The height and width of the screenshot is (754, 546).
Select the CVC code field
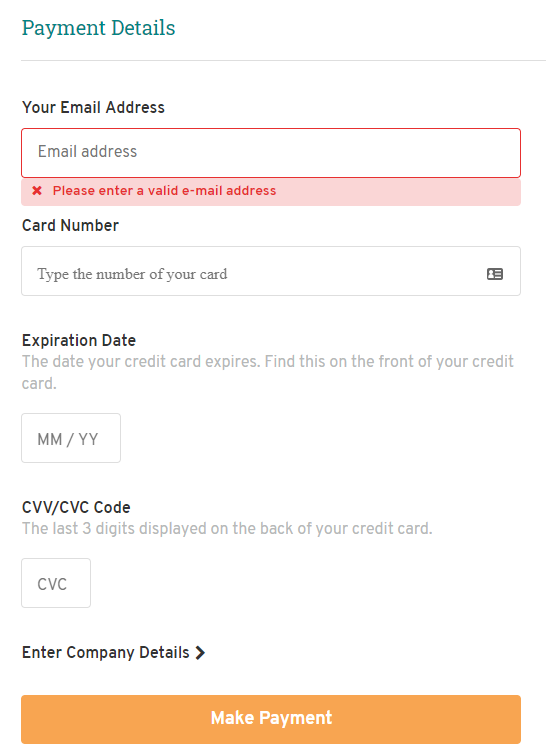56,583
